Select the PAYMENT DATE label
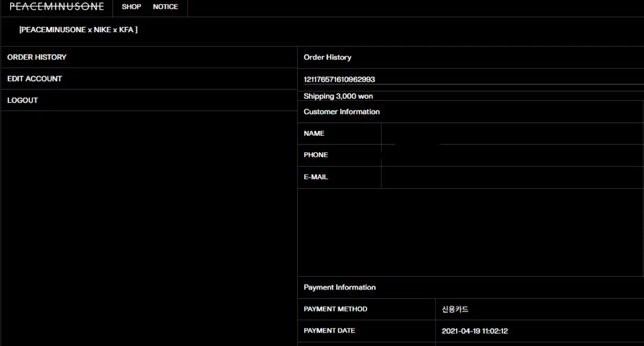The width and height of the screenshot is (644, 346). click(x=330, y=330)
